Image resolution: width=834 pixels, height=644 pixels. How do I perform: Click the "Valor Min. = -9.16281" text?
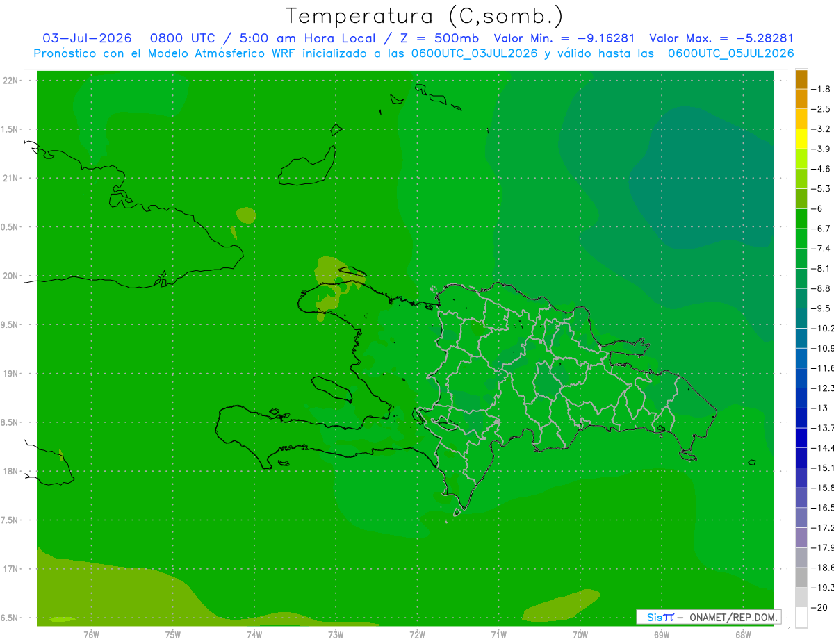(x=564, y=38)
